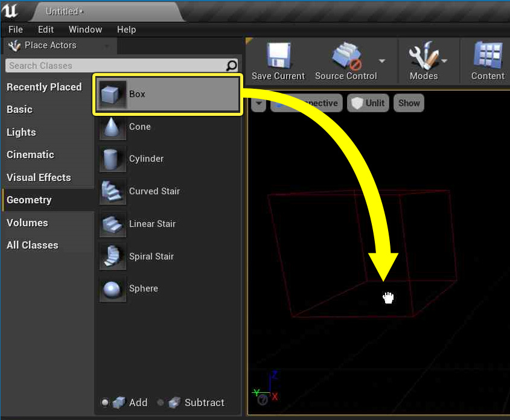510x420 pixels.
Task: Click the Save Current toolbar icon
Action: 278,56
